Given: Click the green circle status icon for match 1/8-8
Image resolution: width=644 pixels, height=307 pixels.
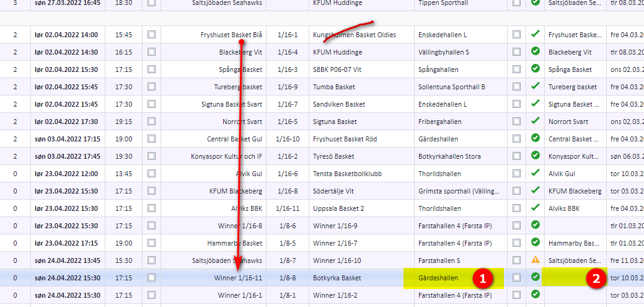Looking at the screenshot, I should (535, 277).
